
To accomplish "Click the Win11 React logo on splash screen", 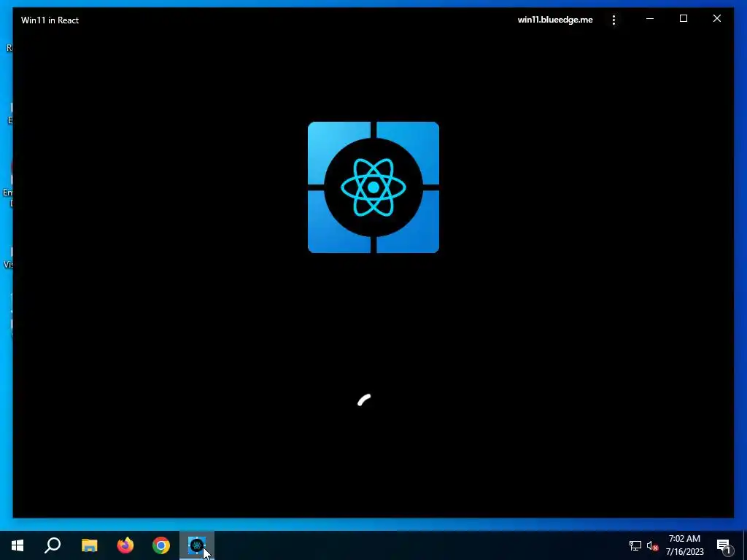I will coord(373,187).
